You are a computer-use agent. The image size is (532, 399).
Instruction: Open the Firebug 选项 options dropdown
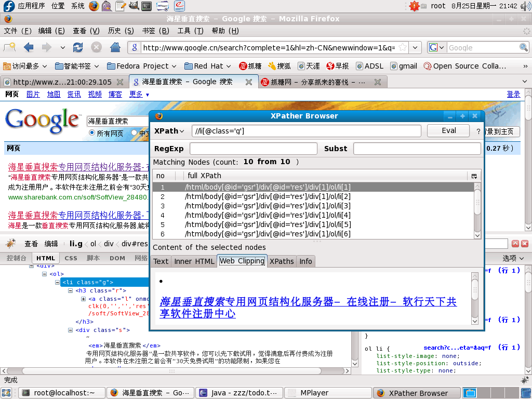(x=513, y=258)
